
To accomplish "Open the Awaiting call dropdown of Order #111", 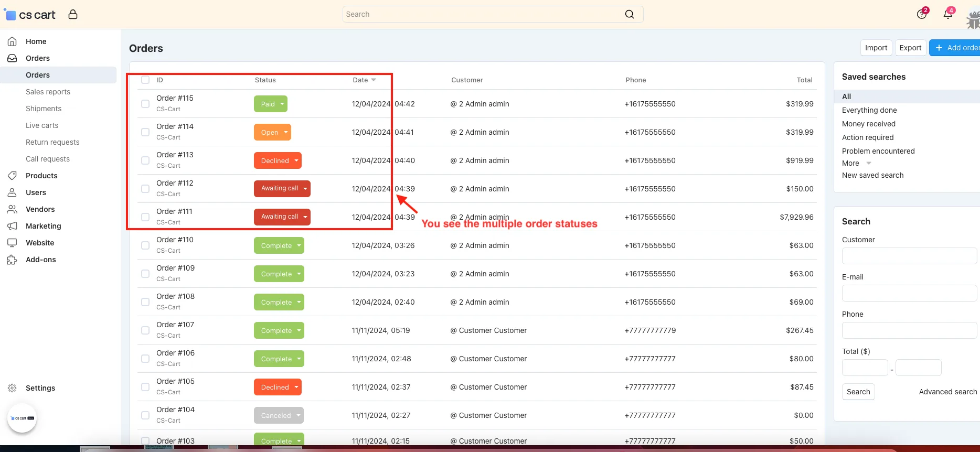I will [282, 217].
